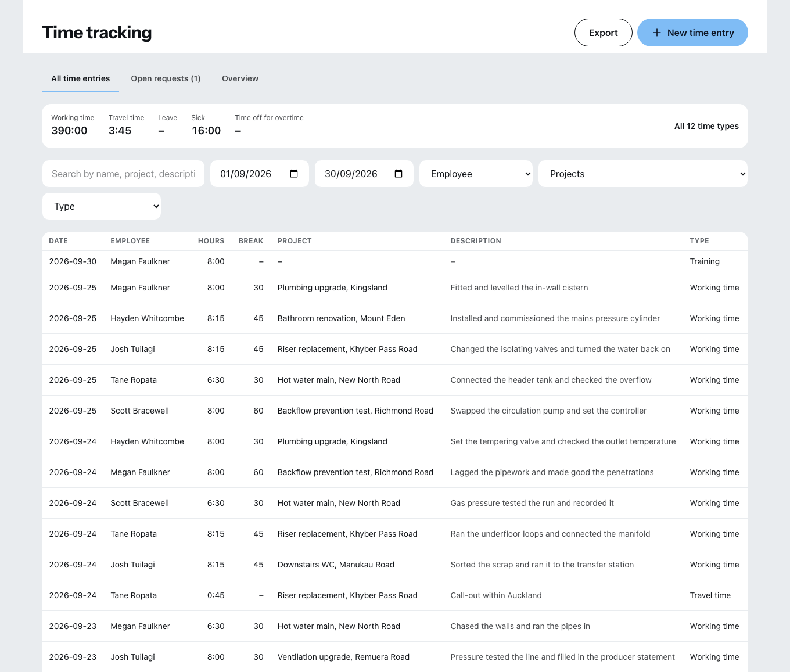
Task: Click the Export button
Action: [x=603, y=33]
